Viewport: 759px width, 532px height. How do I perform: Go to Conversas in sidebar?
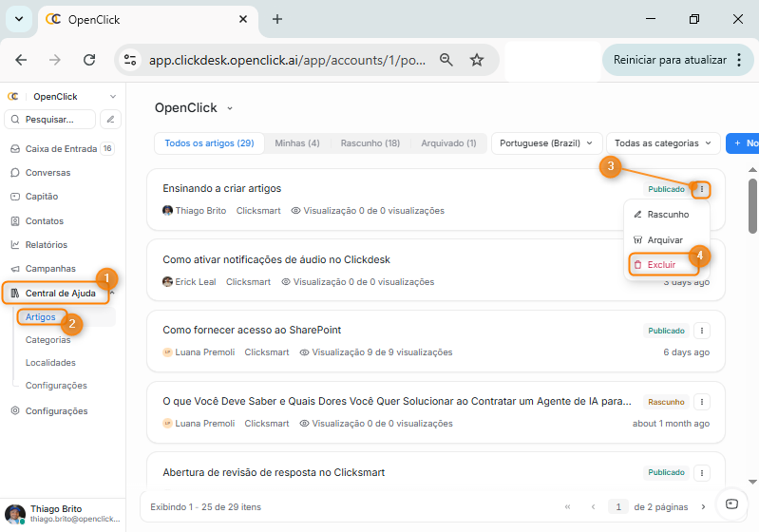(x=47, y=173)
